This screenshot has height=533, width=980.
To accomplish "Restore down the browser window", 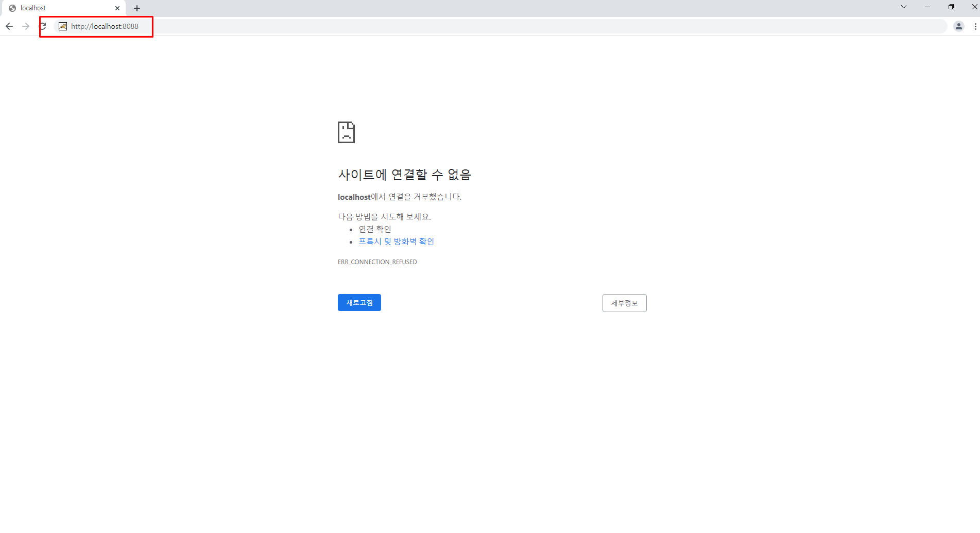I will tap(951, 7).
